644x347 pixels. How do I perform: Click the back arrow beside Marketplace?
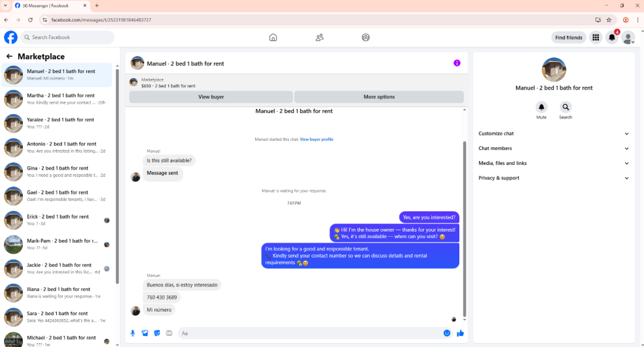pos(9,56)
